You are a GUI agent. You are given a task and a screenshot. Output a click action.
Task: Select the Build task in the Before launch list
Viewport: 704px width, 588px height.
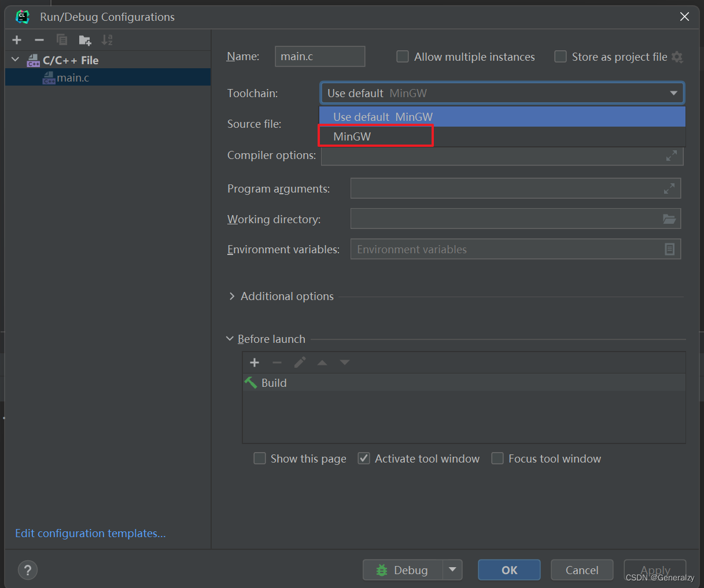464,383
